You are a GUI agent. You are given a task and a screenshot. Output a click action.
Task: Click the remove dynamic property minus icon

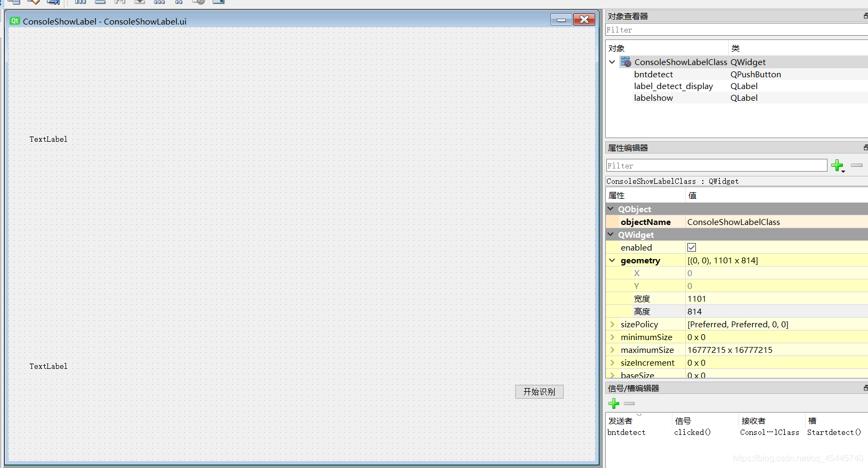pos(857,166)
